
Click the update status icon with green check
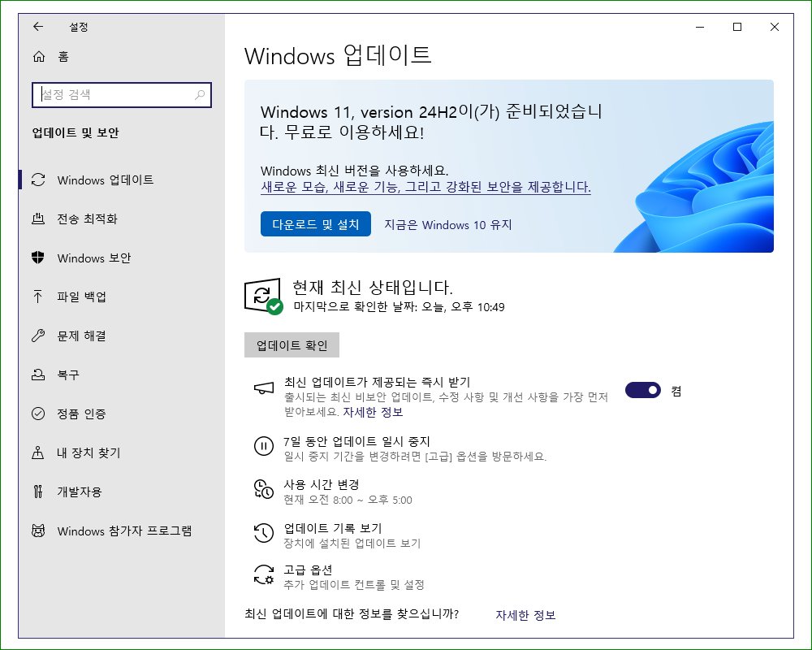tap(264, 297)
